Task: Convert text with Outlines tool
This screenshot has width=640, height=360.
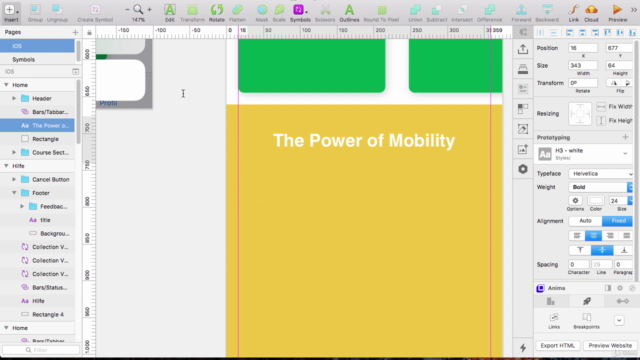Action: 349,13
